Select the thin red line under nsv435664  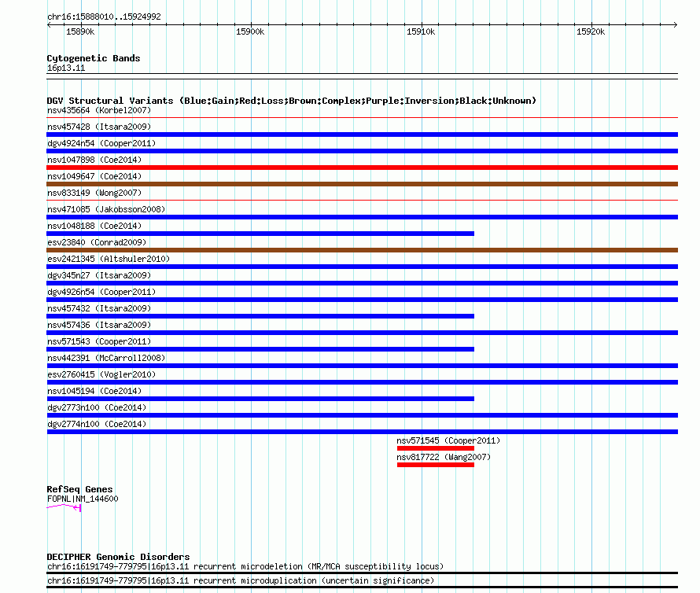pyautogui.click(x=362, y=118)
